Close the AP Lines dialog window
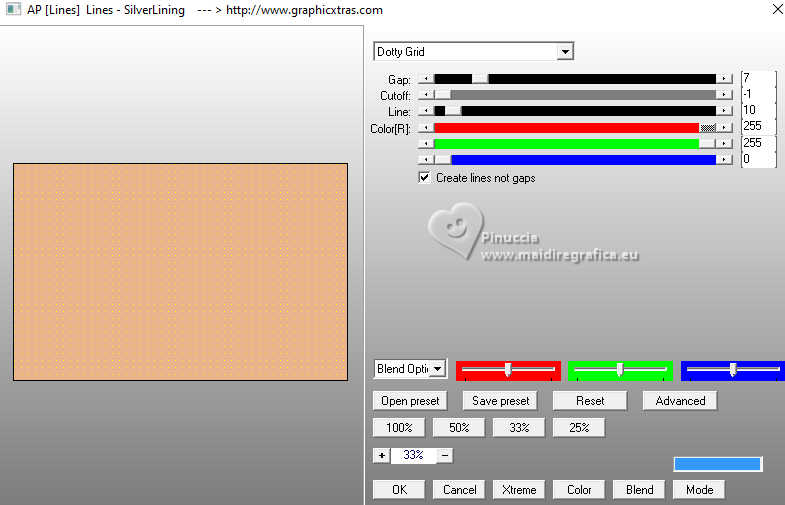Image resolution: width=785 pixels, height=505 pixels. tap(777, 9)
